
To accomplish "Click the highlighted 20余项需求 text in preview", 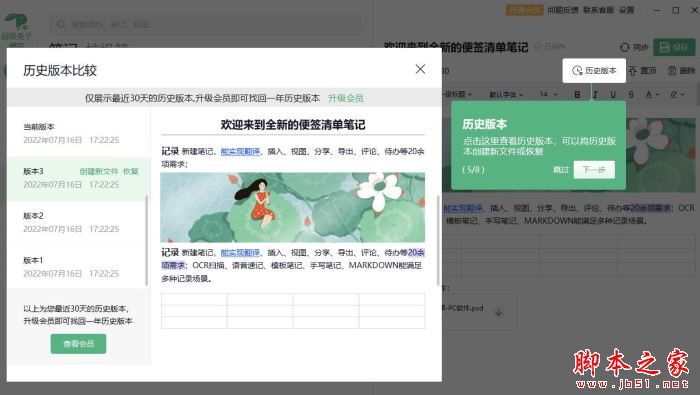I will (x=416, y=253).
